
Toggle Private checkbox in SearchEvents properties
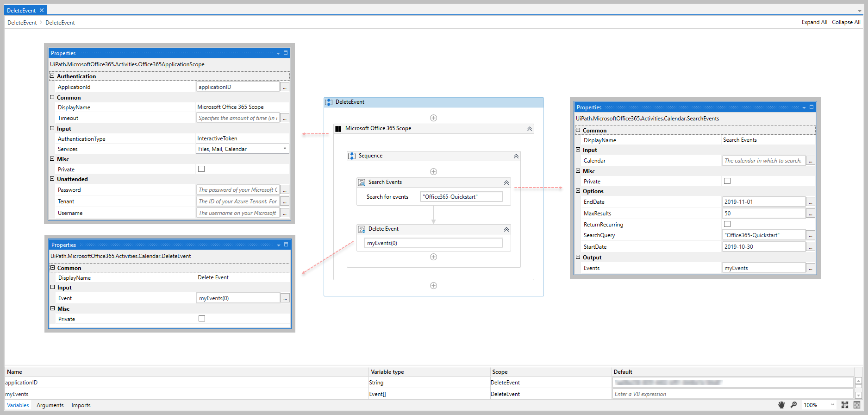(727, 181)
